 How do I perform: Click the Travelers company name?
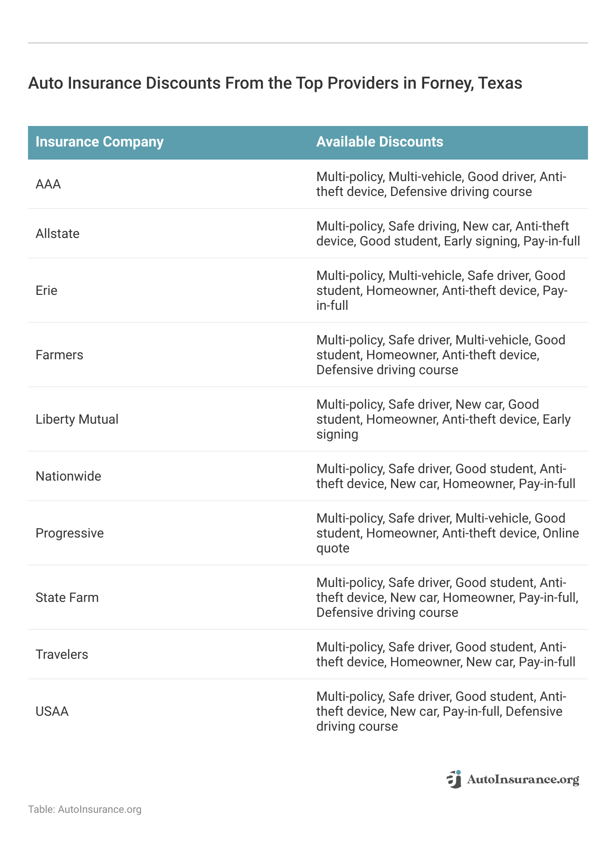pos(62,655)
